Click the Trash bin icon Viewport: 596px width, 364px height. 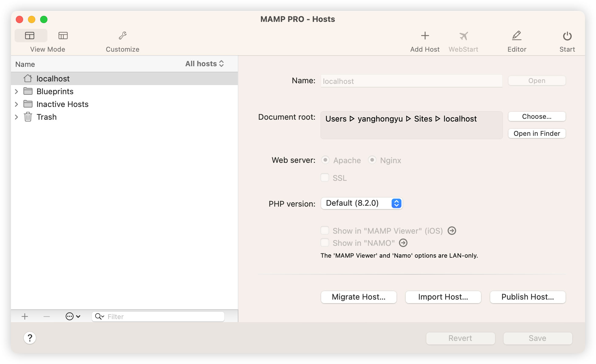tap(28, 117)
